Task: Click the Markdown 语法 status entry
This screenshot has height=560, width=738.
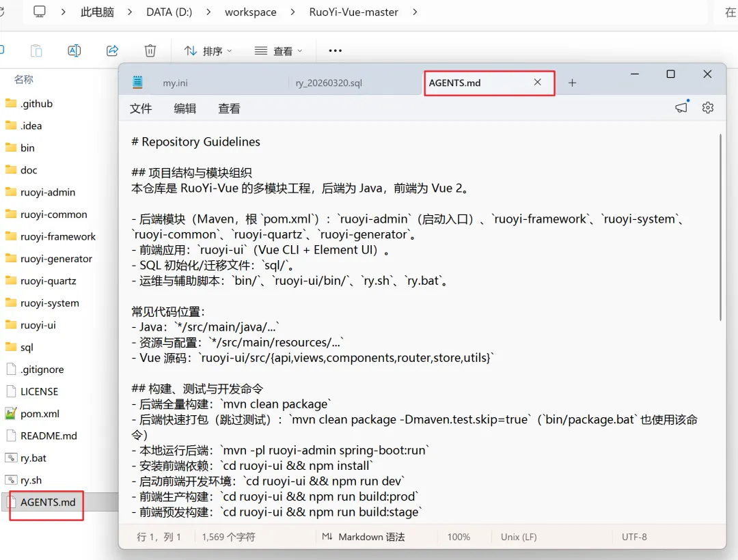Action: point(364,537)
